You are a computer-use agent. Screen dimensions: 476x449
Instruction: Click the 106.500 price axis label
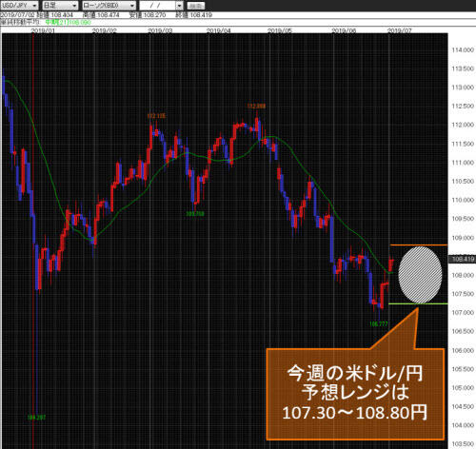[463, 331]
